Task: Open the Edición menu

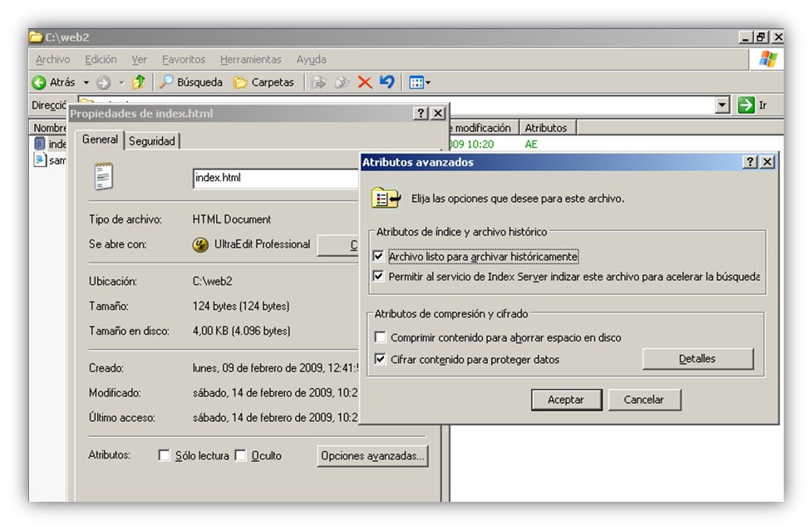Action: pos(101,60)
